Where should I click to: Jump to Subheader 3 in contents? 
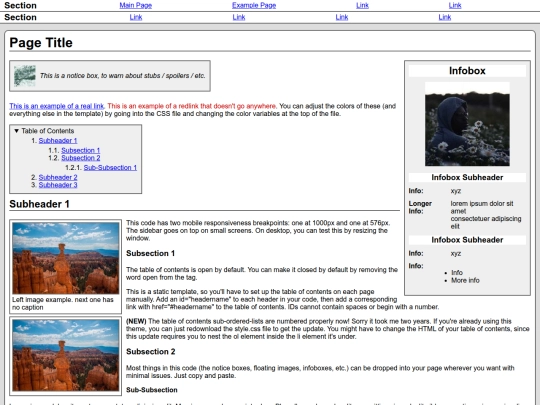click(x=58, y=185)
